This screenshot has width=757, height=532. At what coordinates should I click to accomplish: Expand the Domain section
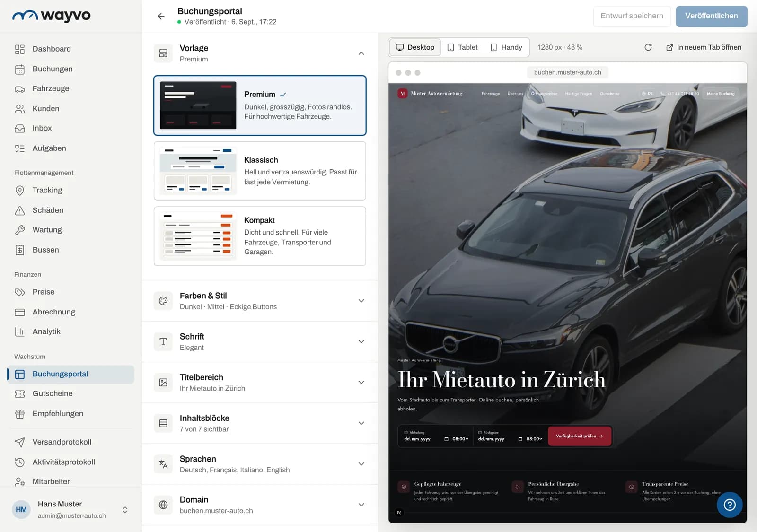point(260,505)
